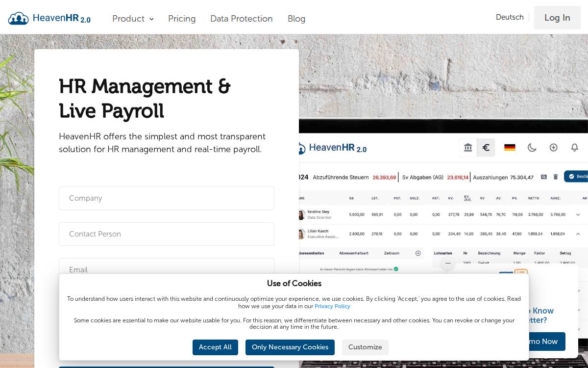The image size is (588, 368).
Task: Focus the Contact Person input field
Action: pos(167,234)
